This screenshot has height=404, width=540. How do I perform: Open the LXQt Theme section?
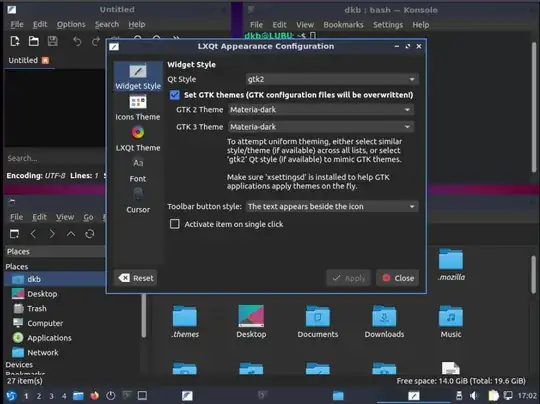tap(138, 139)
